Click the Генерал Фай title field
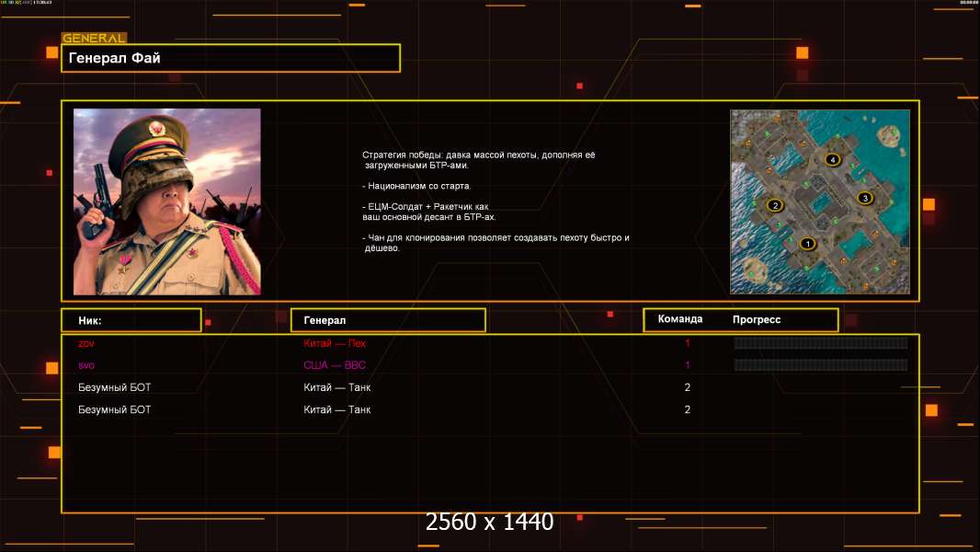The height and width of the screenshot is (552, 980). (231, 58)
